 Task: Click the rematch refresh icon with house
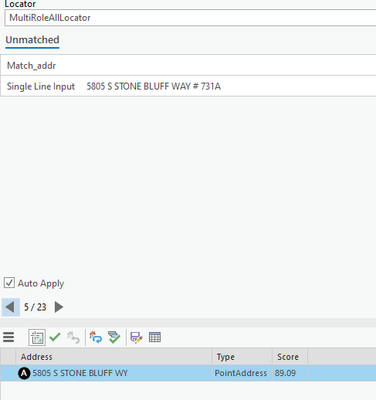(x=96, y=337)
